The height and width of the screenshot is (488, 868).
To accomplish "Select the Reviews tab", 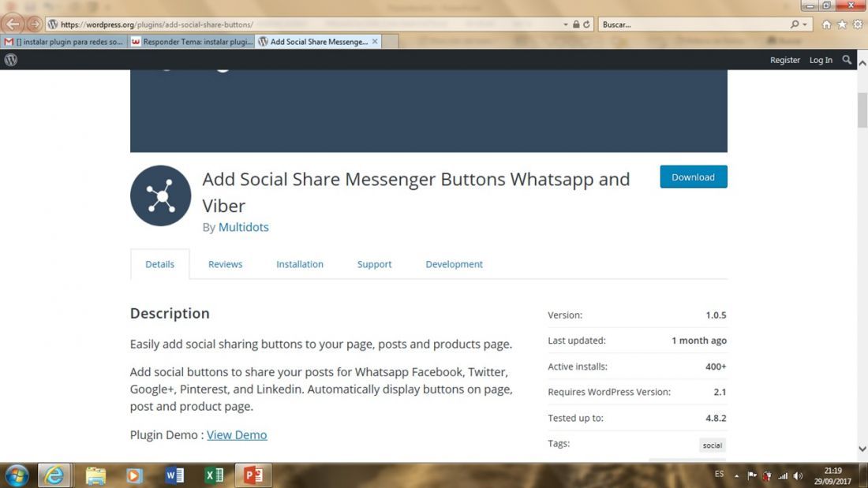I will (x=225, y=264).
